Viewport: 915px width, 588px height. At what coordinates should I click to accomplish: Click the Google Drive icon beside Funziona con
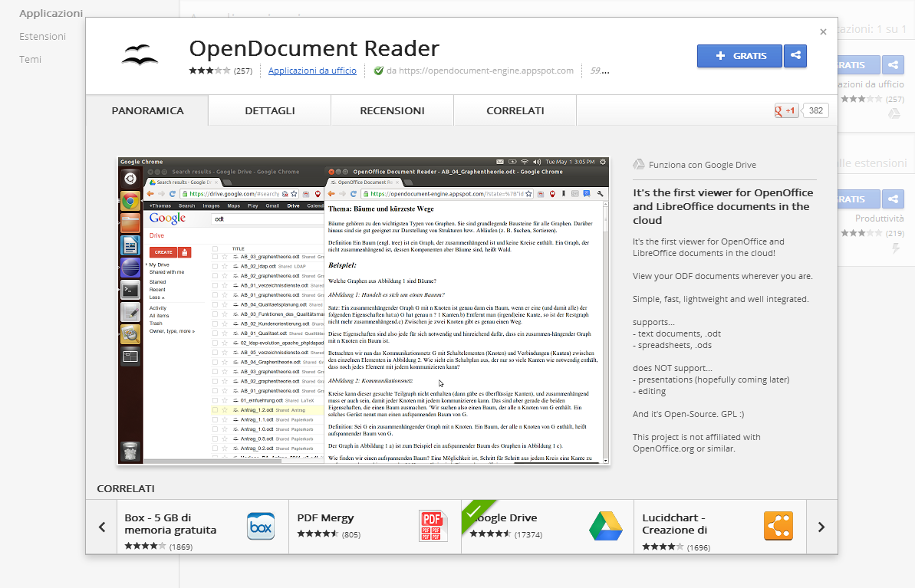click(x=639, y=165)
